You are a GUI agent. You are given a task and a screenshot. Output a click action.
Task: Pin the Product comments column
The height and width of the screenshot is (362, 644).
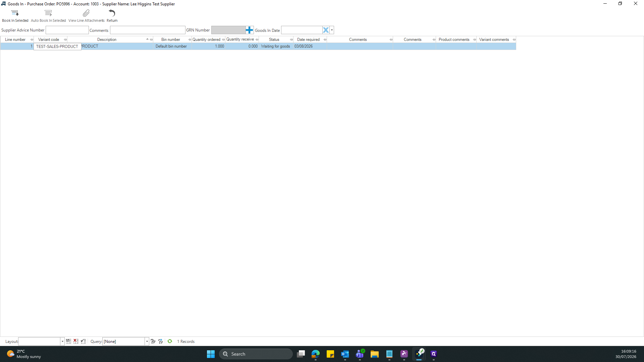(475, 40)
